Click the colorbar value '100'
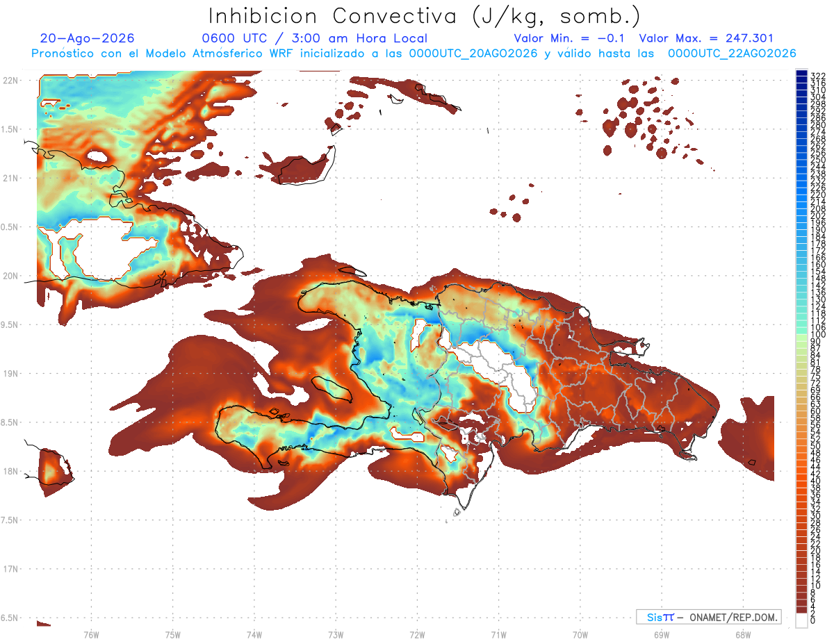834x644 pixels. coord(817,334)
